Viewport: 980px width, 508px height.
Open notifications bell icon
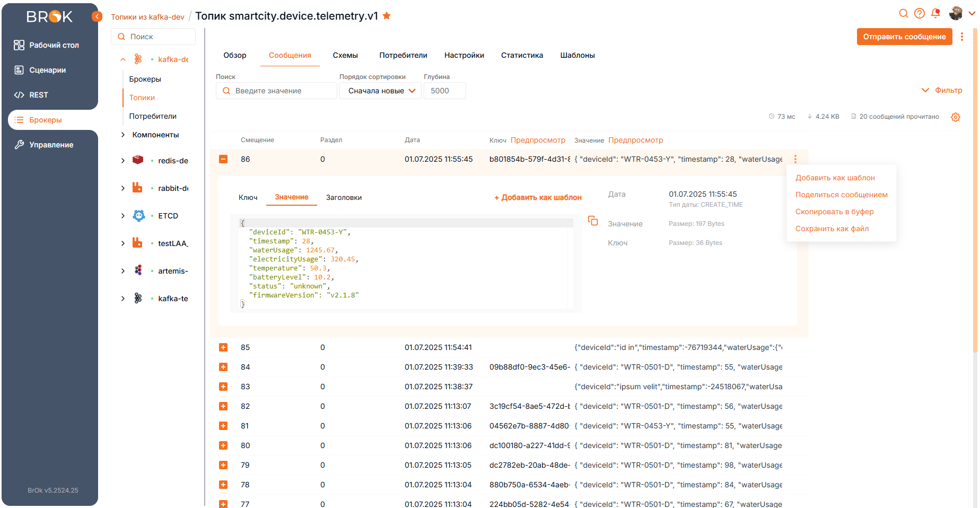935,13
